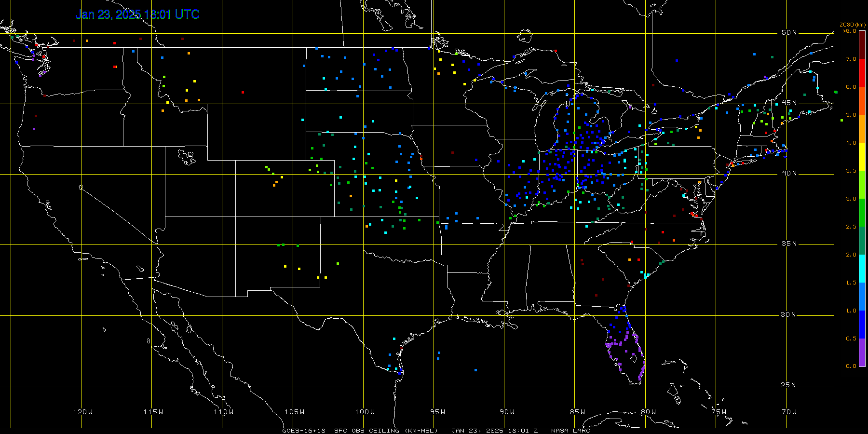Click the 2.0 colorbar tick label
868x434 pixels.
coord(851,255)
